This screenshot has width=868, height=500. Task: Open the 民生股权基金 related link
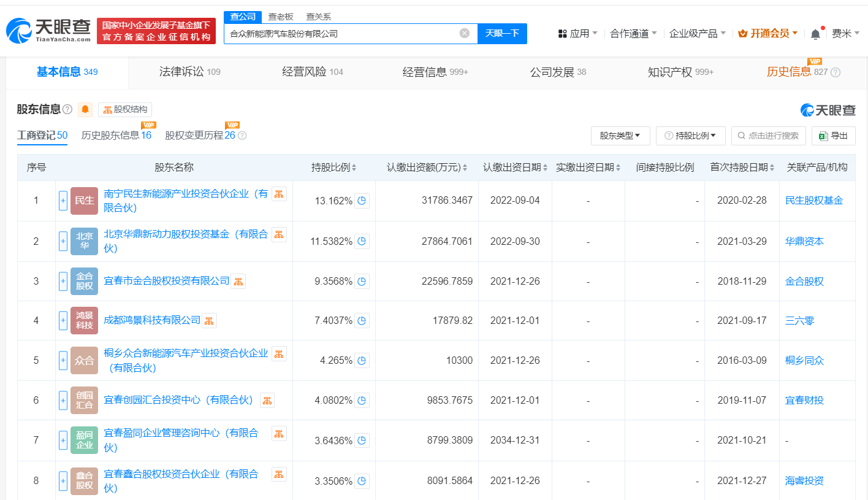click(814, 201)
